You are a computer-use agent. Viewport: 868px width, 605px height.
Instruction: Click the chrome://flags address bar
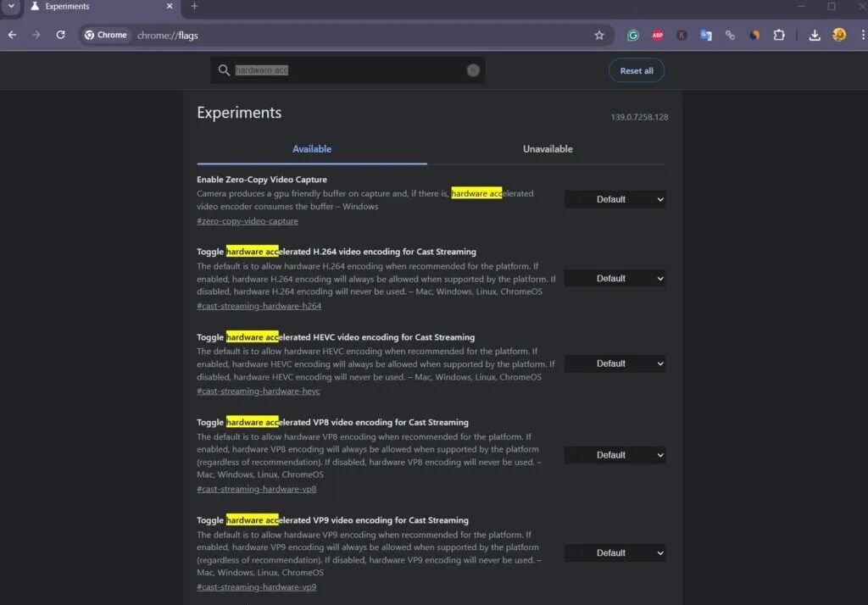pyautogui.click(x=347, y=36)
